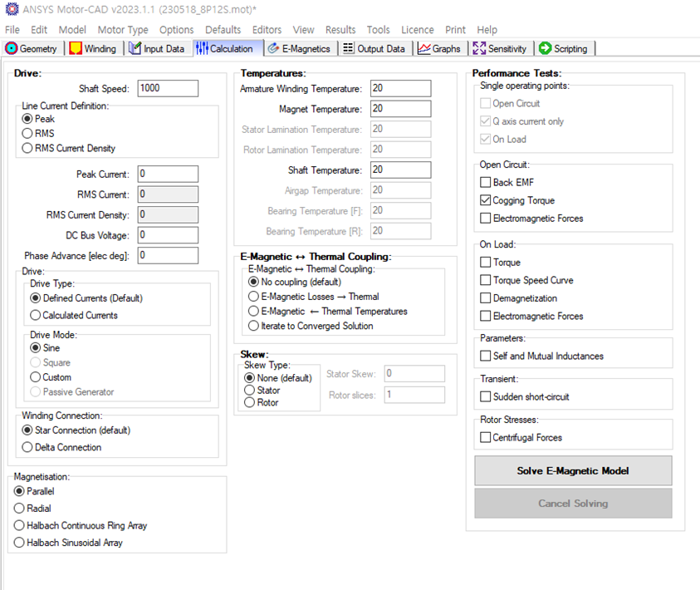This screenshot has height=590, width=700.
Task: Open the Motor Type menu
Action: [x=123, y=29]
